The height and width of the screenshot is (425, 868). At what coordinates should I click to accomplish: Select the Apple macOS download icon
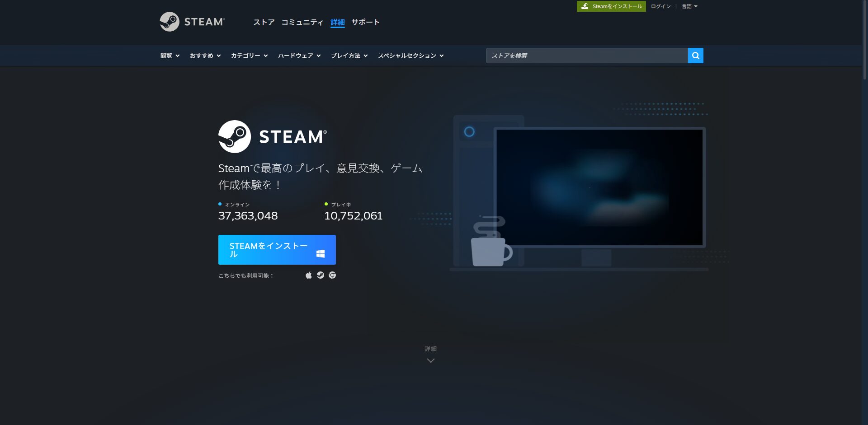(309, 275)
